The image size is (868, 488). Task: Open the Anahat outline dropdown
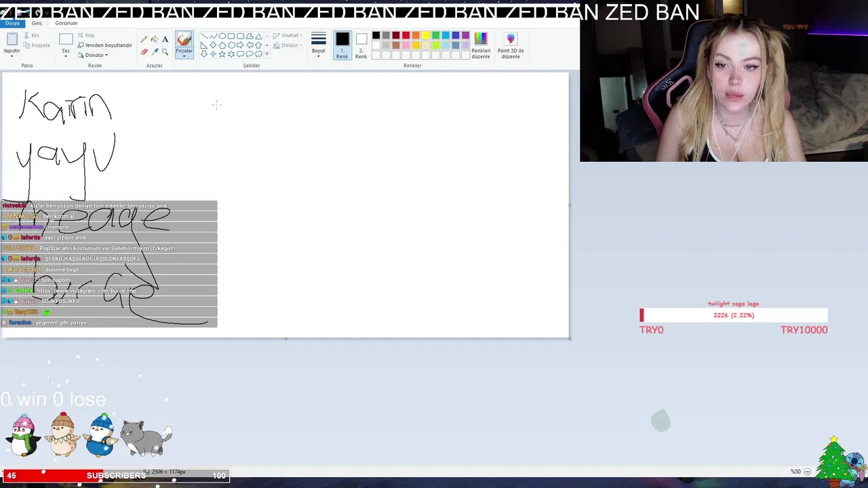tap(289, 35)
